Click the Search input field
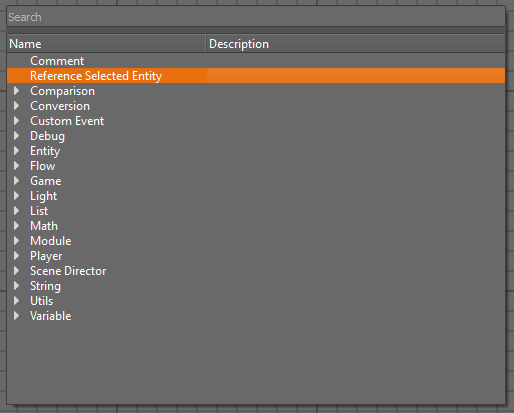Viewport: 514px width, 413px height. click(x=256, y=17)
